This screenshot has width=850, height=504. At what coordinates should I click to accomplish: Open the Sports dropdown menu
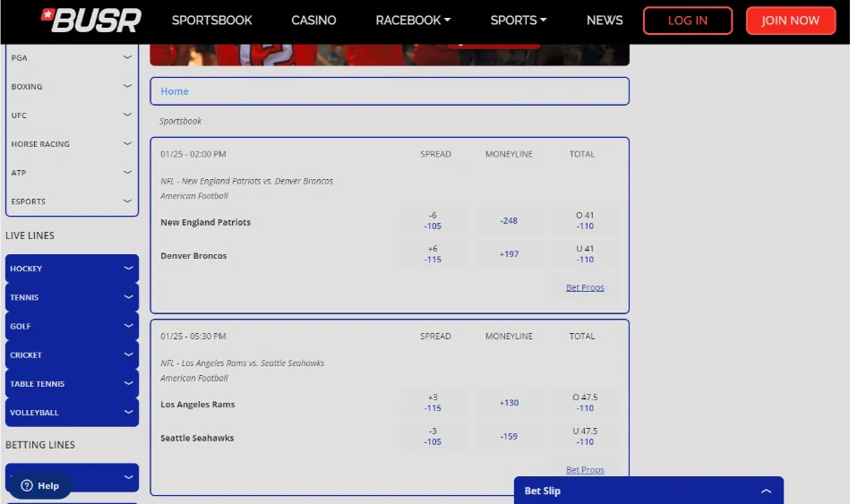tap(519, 20)
